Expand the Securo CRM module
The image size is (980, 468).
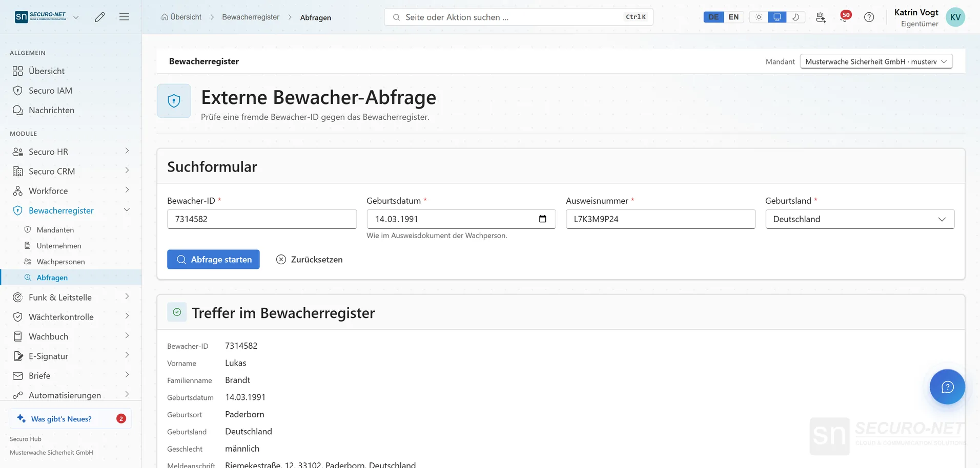coord(71,171)
